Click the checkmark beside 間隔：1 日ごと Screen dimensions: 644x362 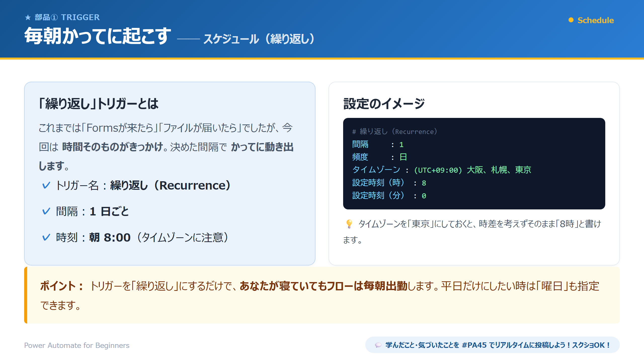(46, 211)
